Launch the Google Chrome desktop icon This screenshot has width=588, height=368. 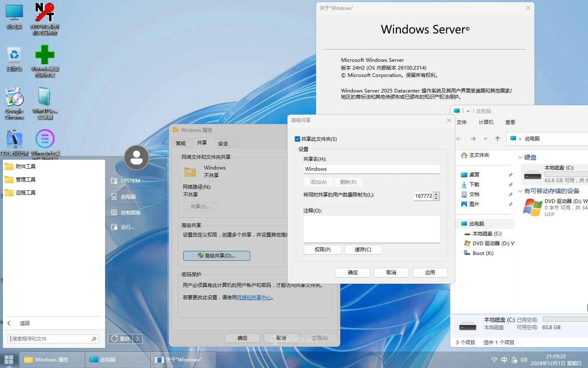click(14, 103)
